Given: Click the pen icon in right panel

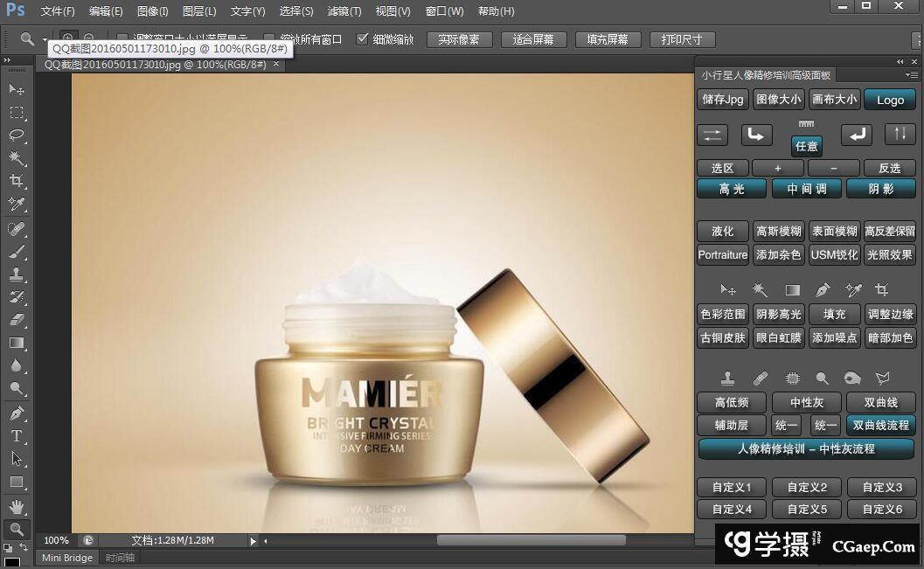Looking at the screenshot, I should point(823,289).
